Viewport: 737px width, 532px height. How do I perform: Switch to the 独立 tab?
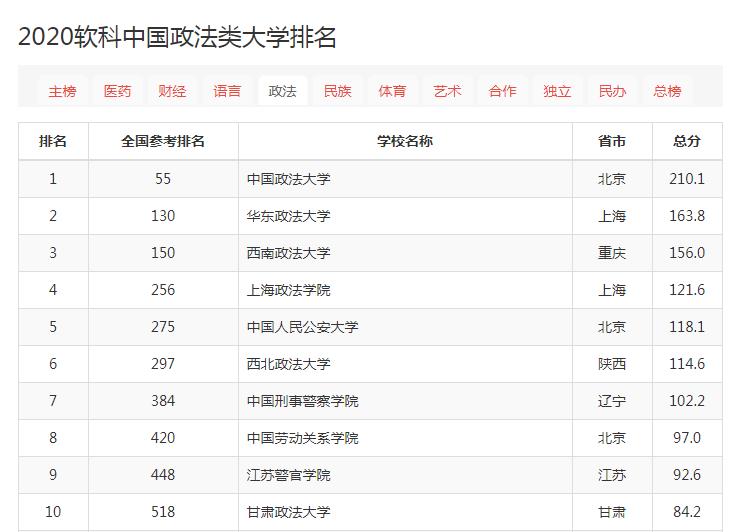click(x=557, y=91)
